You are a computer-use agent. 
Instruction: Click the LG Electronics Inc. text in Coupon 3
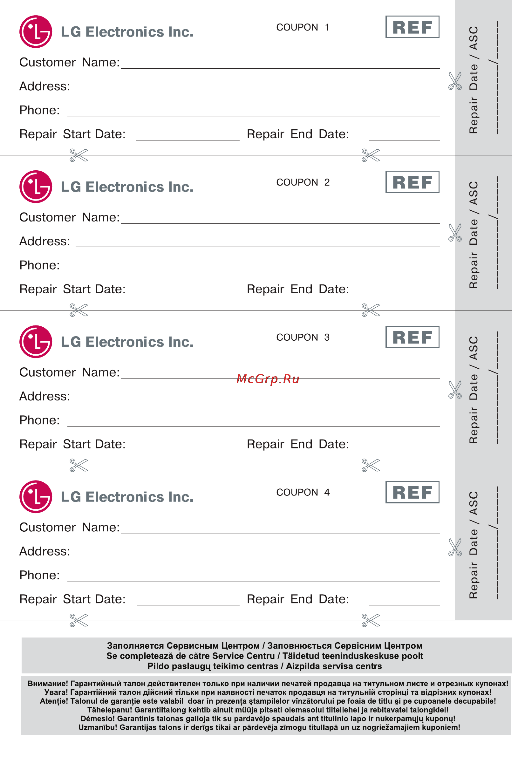pyautogui.click(x=127, y=342)
